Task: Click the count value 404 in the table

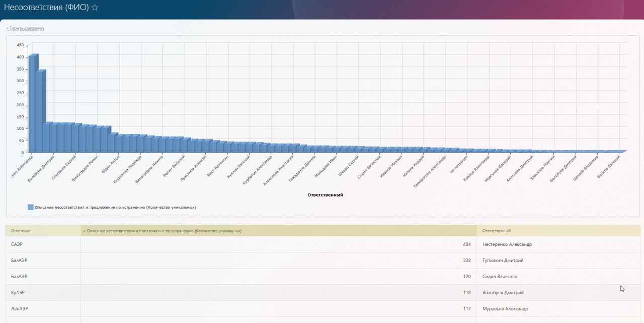Action: pos(466,244)
